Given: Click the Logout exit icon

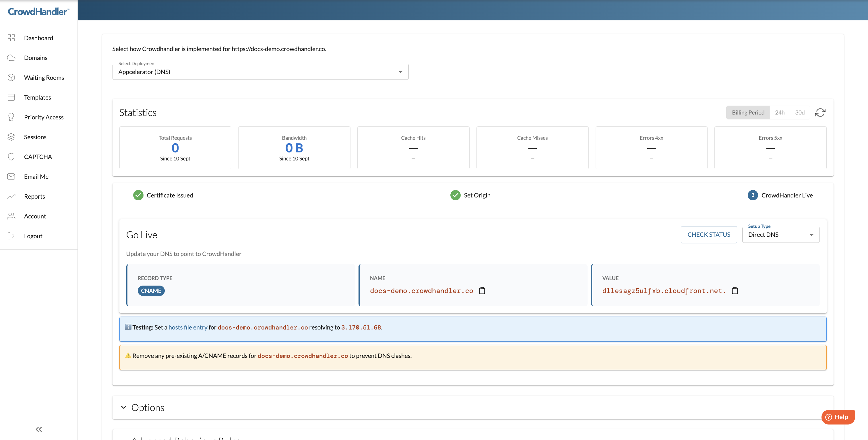Looking at the screenshot, I should pyautogui.click(x=11, y=236).
